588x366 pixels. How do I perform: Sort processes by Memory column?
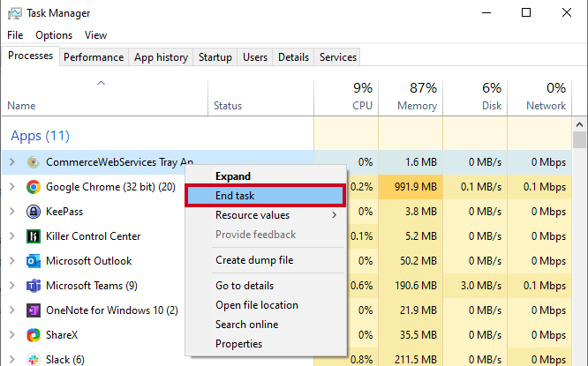pyautogui.click(x=411, y=97)
